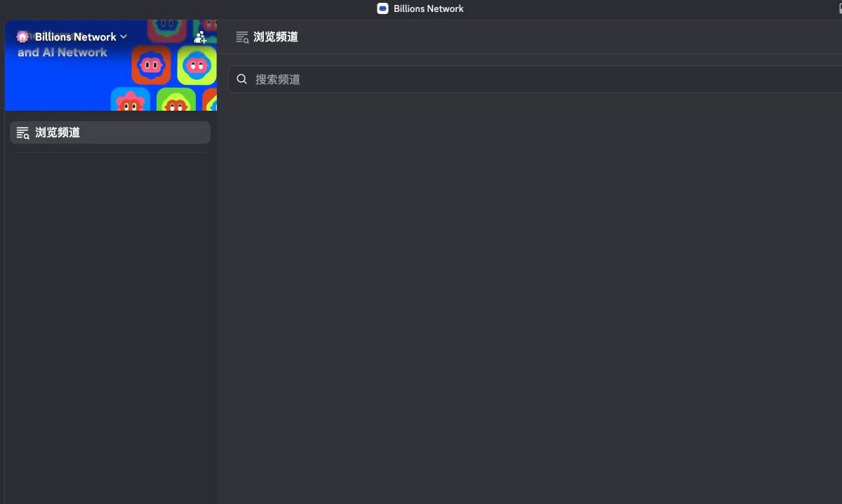Image resolution: width=842 pixels, height=504 pixels.
Task: Click the server banner image
Action: coord(111,65)
